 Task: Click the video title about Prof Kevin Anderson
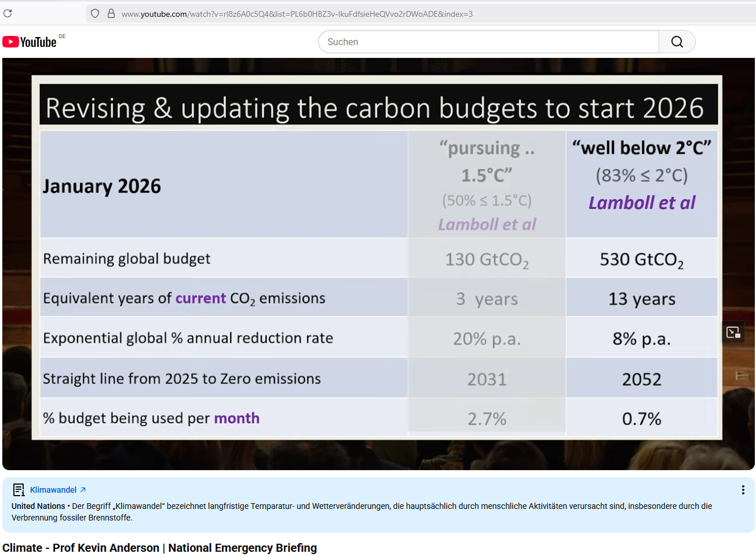(x=159, y=548)
